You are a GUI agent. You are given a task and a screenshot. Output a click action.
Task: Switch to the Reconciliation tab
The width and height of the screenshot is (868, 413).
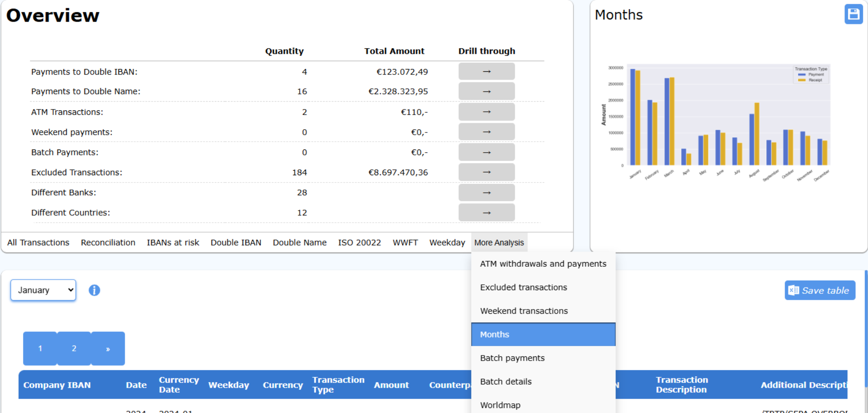point(108,242)
